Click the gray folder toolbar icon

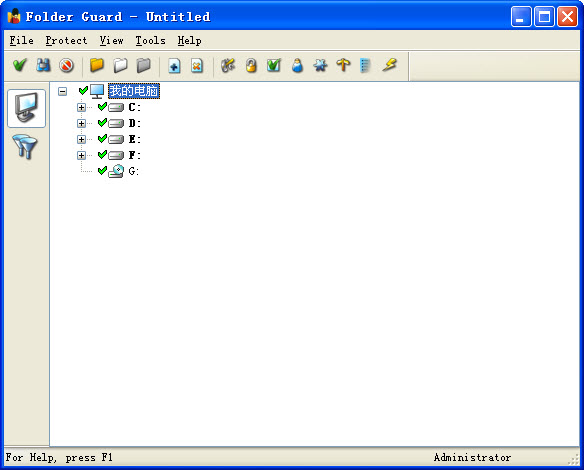tap(144, 66)
